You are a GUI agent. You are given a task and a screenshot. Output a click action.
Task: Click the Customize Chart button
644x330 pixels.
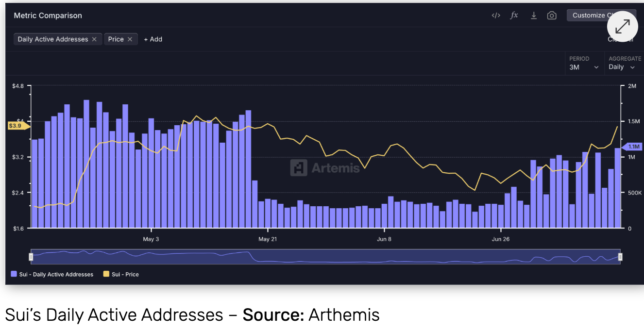tap(589, 16)
